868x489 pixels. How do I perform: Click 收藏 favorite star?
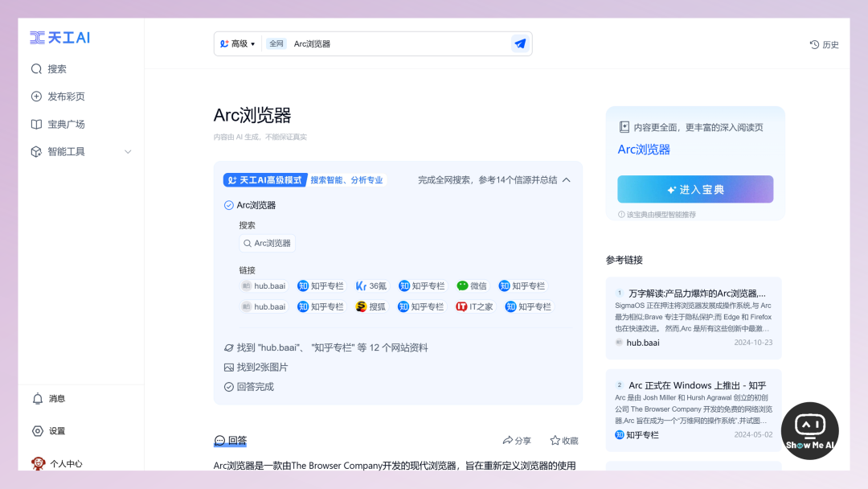click(x=564, y=440)
